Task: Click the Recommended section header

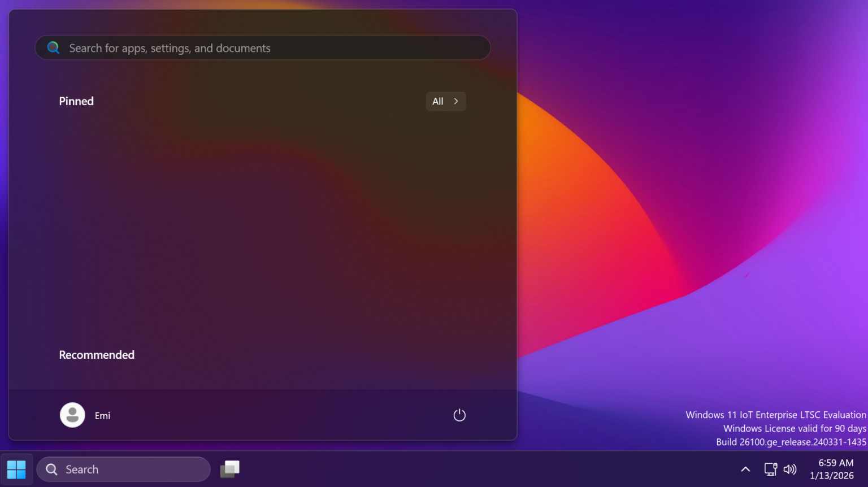Action: pos(97,354)
